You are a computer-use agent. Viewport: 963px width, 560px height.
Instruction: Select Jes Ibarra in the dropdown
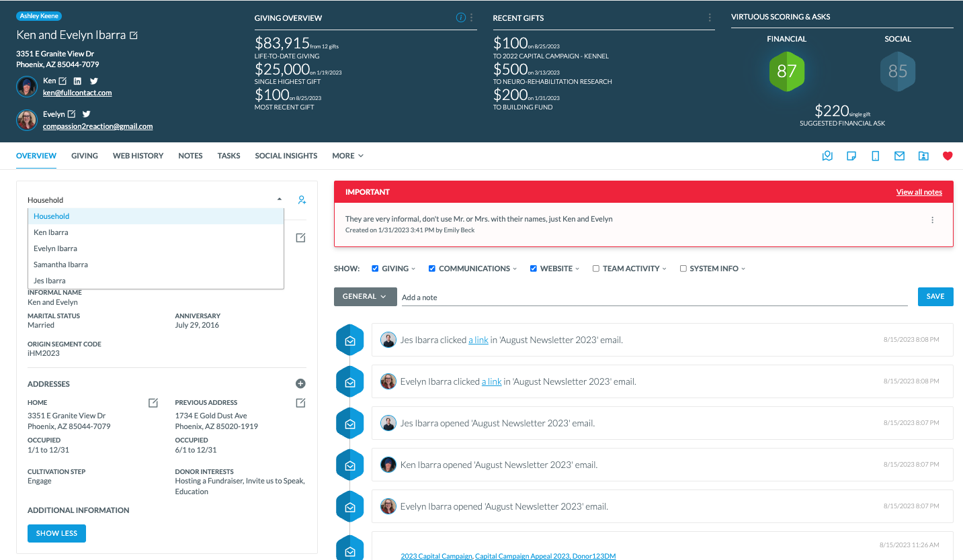156,281
